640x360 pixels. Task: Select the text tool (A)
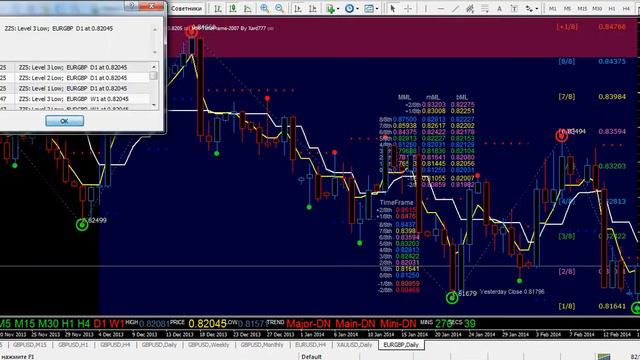(x=500, y=9)
